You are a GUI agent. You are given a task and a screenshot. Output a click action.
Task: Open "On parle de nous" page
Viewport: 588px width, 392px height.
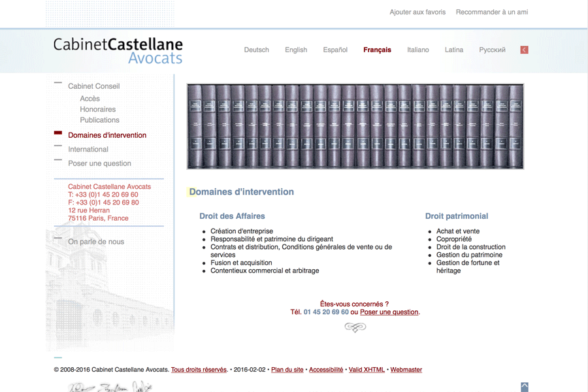click(x=96, y=242)
